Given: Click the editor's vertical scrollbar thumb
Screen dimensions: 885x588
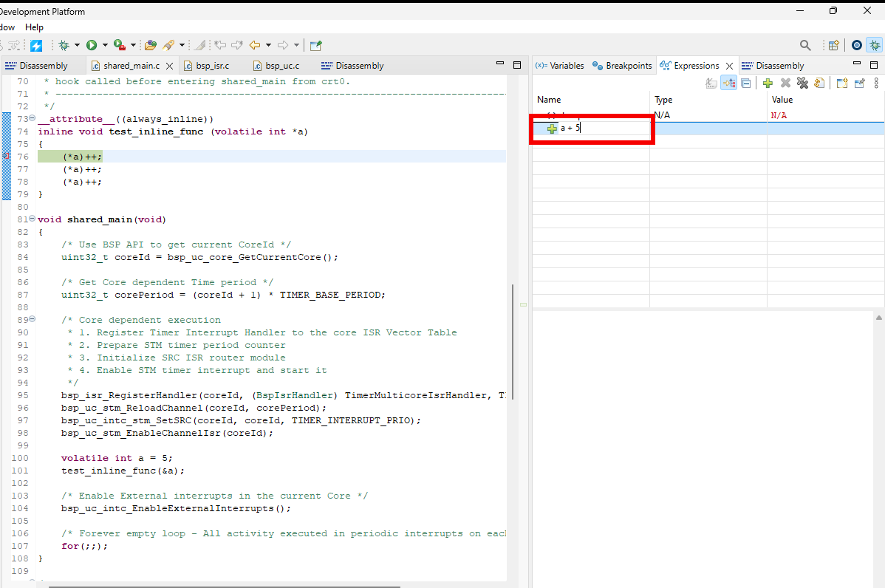Looking at the screenshot, I should (512, 340).
